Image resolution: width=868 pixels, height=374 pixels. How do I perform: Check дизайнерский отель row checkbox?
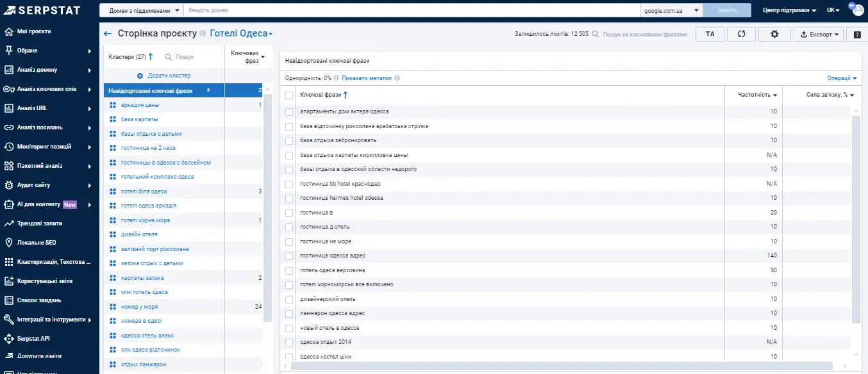[289, 299]
